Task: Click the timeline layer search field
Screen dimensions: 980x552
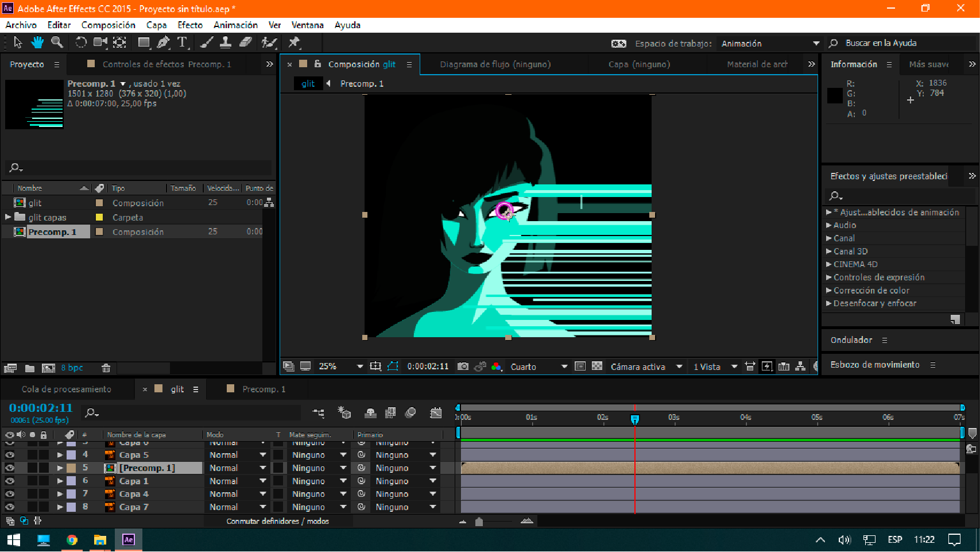Action: (191, 413)
